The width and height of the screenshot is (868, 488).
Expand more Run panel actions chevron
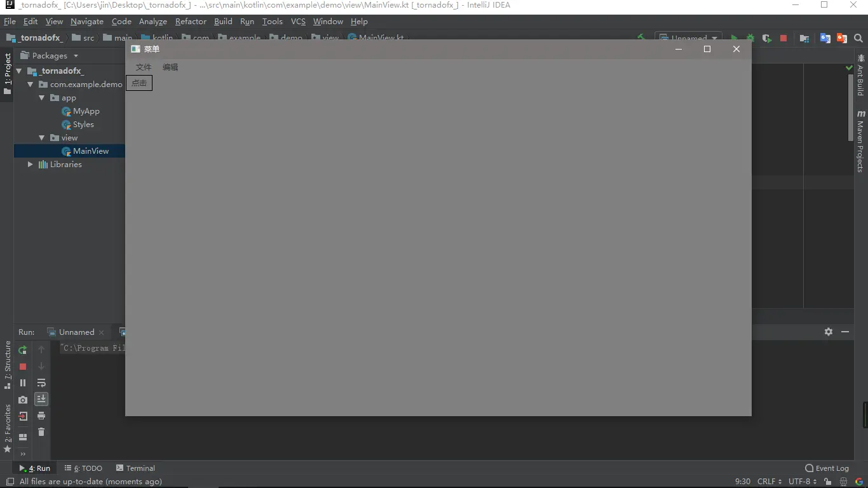coord(23,454)
